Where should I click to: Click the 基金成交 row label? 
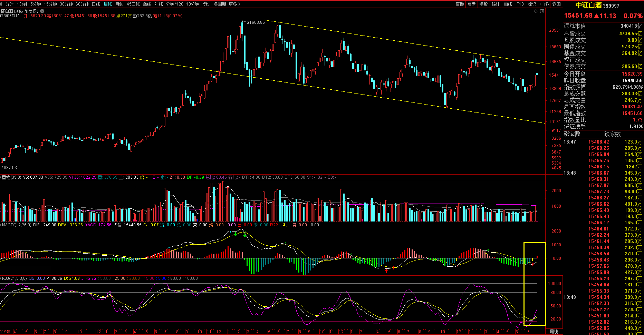(x=575, y=53)
